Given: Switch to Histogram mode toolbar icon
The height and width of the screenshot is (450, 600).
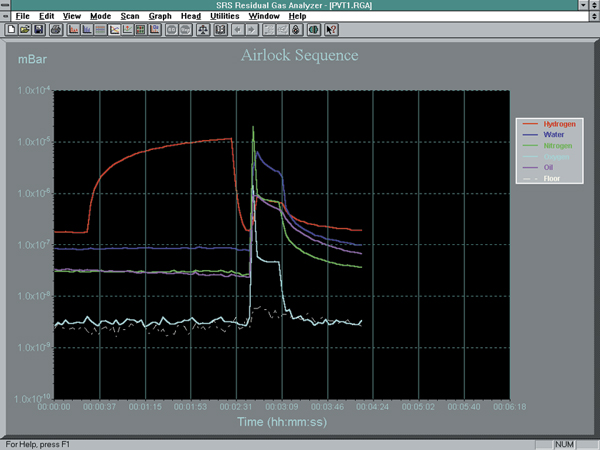Looking at the screenshot, I should [87, 29].
